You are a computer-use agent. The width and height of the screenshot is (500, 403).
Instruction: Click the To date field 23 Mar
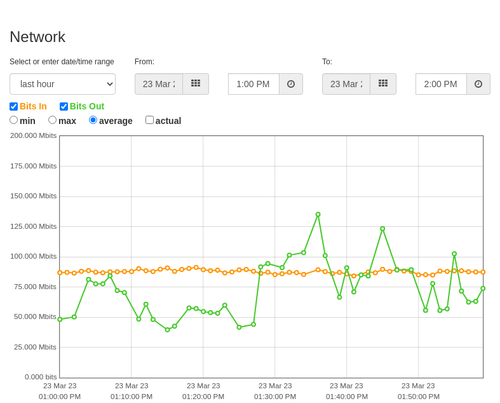[x=346, y=84]
